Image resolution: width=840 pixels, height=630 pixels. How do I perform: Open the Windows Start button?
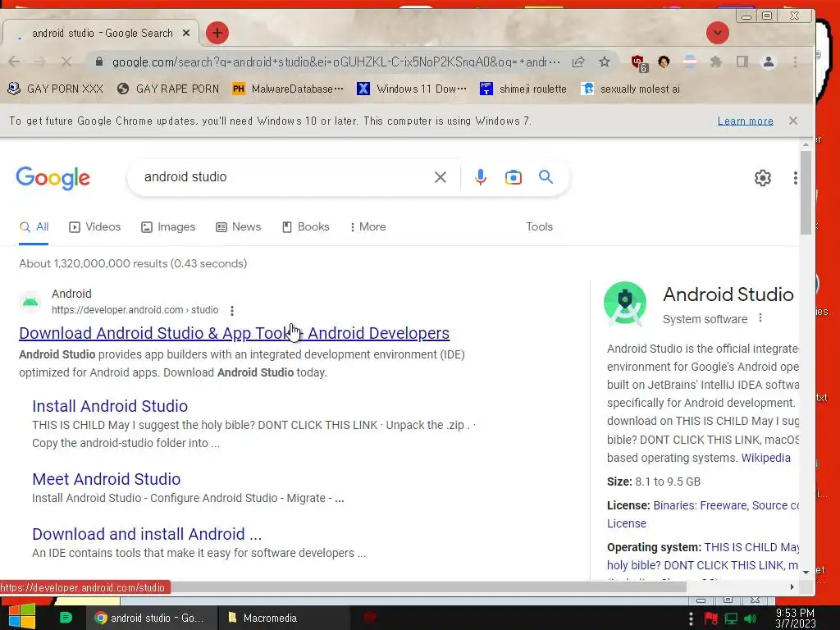click(22, 617)
